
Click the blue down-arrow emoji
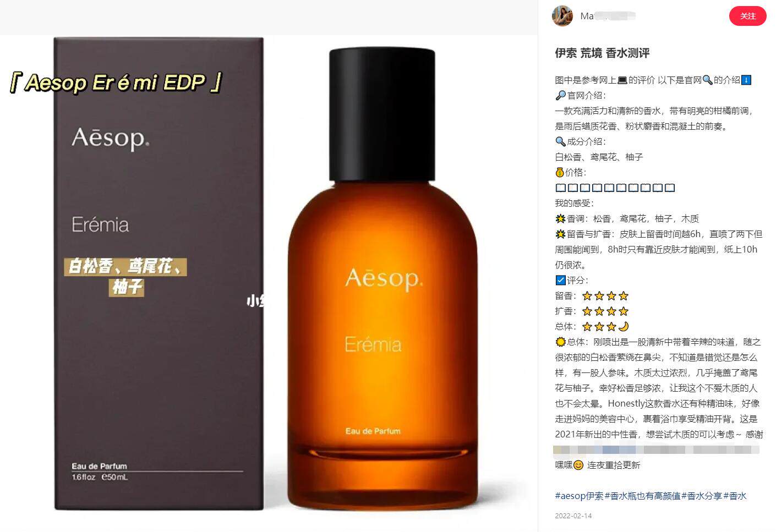[746, 80]
